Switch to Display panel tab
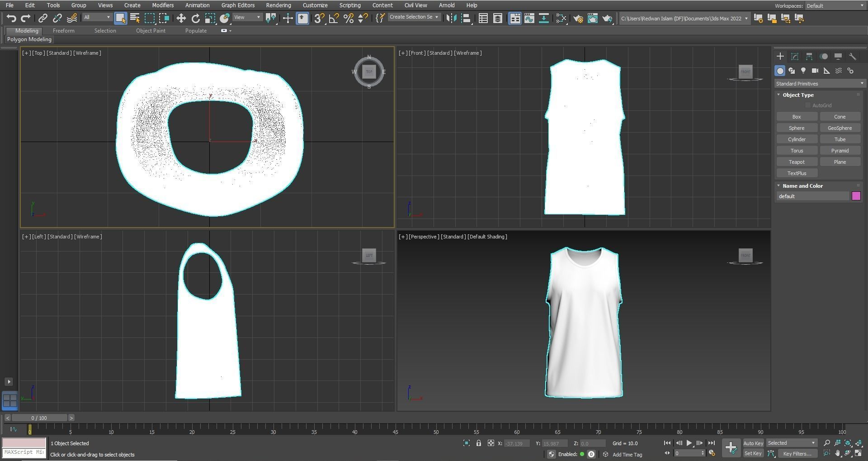Image resolution: width=868 pixels, height=461 pixels. point(838,57)
